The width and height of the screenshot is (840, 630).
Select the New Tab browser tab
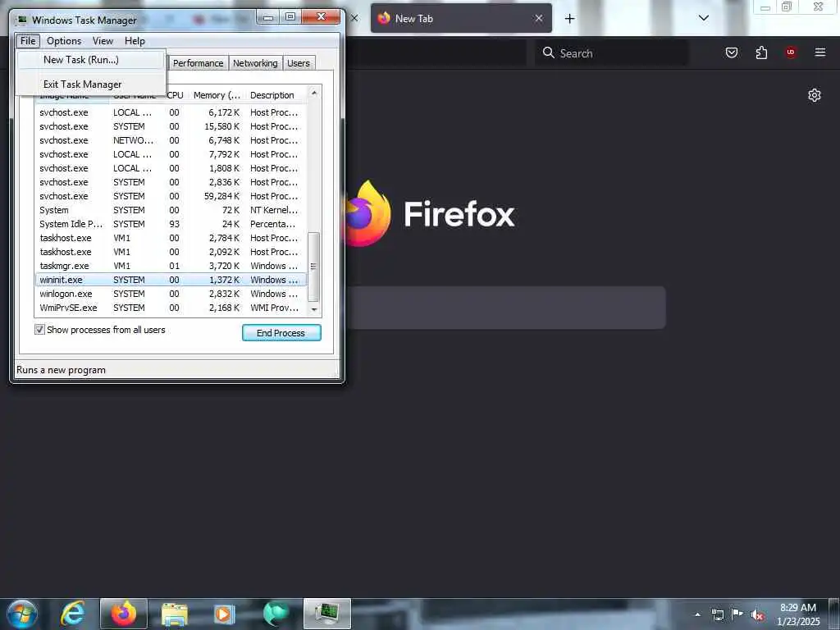click(x=461, y=18)
